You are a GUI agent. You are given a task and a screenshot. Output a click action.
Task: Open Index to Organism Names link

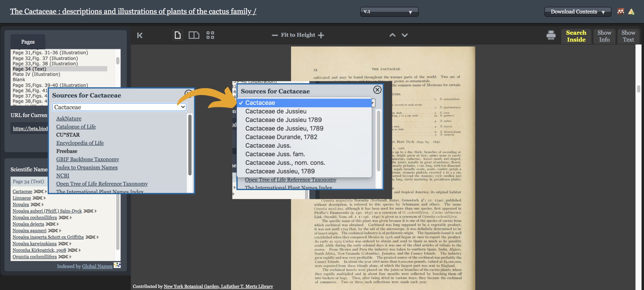coord(87,167)
